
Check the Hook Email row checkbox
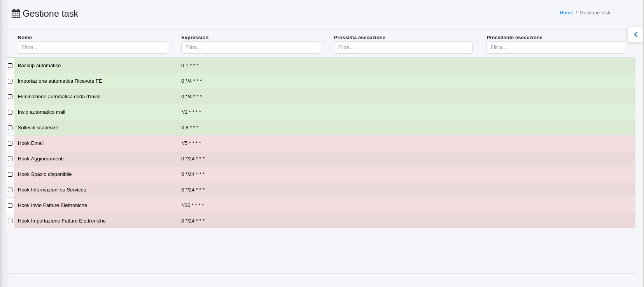coord(10,143)
